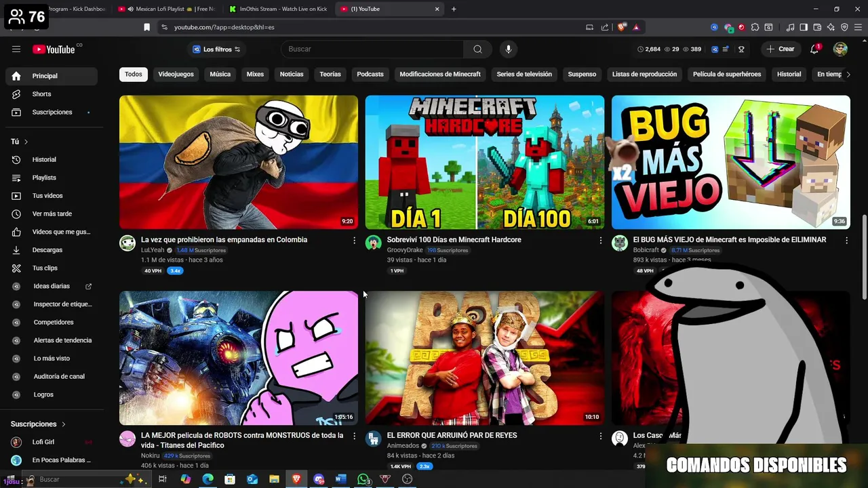
Task: Open Suscripciones in the sidebar
Action: 52,112
